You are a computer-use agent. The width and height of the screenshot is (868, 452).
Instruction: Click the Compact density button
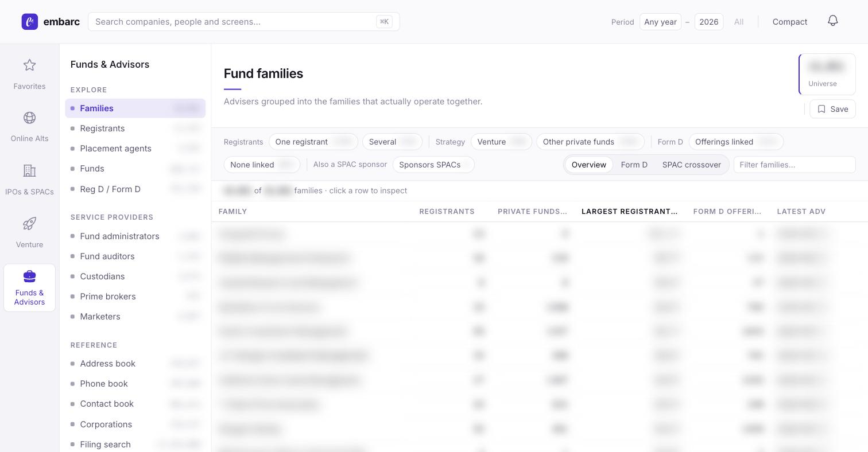coord(790,22)
